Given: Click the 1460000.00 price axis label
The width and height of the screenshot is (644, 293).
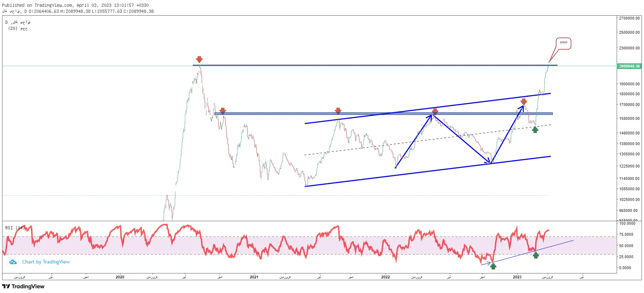Looking at the screenshot, I should point(629,133).
